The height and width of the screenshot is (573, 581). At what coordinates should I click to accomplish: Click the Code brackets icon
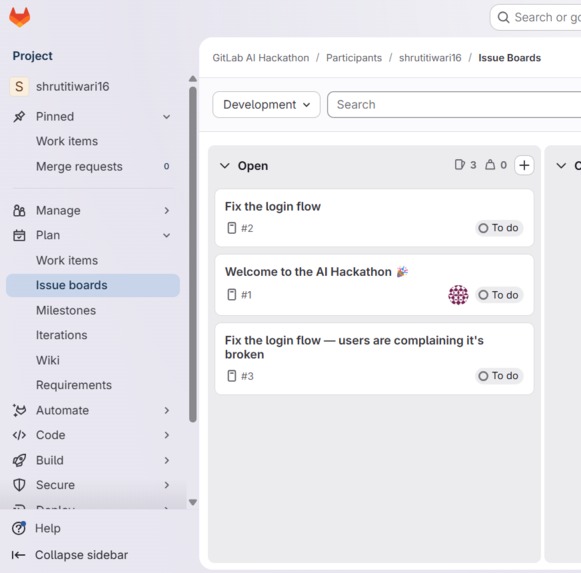[19, 435]
